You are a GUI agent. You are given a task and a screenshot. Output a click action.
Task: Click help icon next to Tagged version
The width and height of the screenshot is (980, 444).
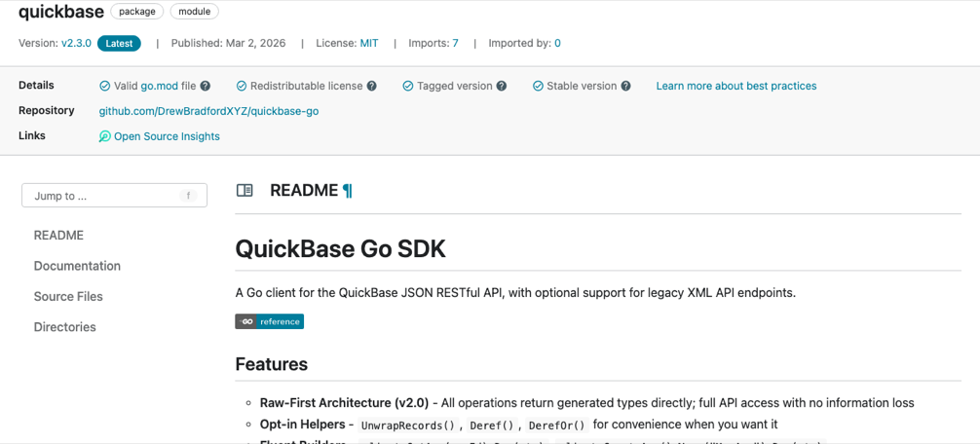click(502, 87)
